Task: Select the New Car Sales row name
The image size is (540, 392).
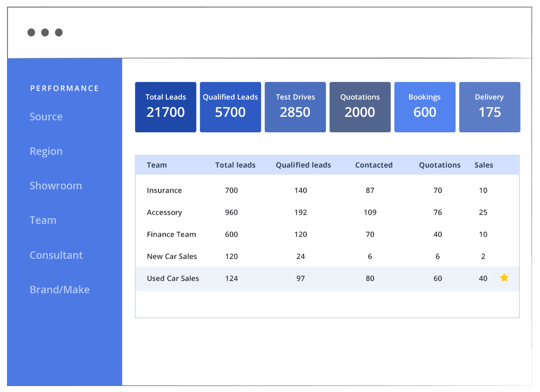Action: pos(172,256)
